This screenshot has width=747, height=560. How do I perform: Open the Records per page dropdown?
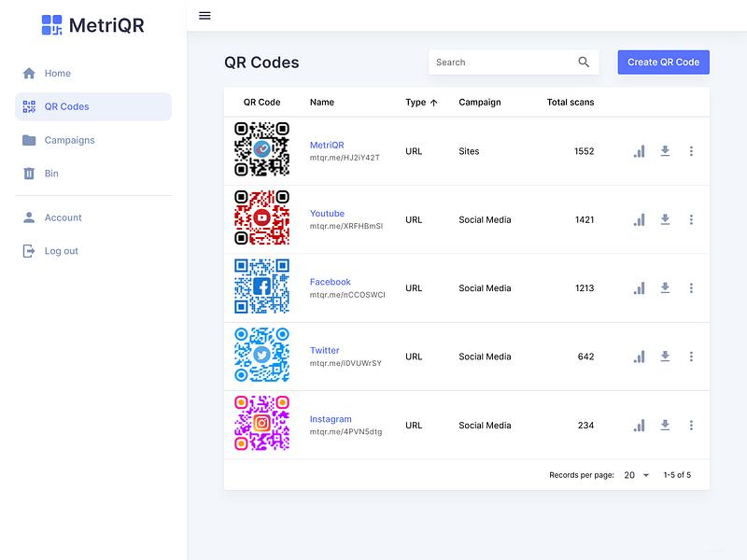pyautogui.click(x=637, y=475)
